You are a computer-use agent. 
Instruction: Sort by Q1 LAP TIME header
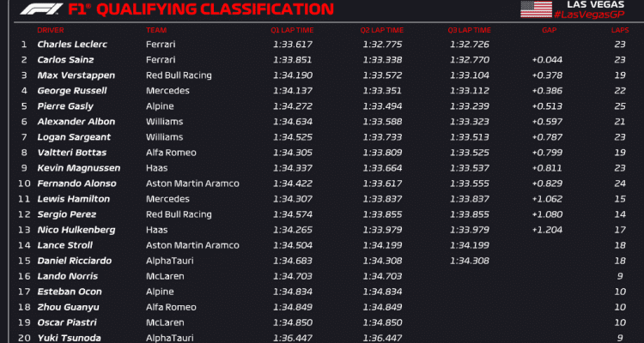tap(292, 30)
